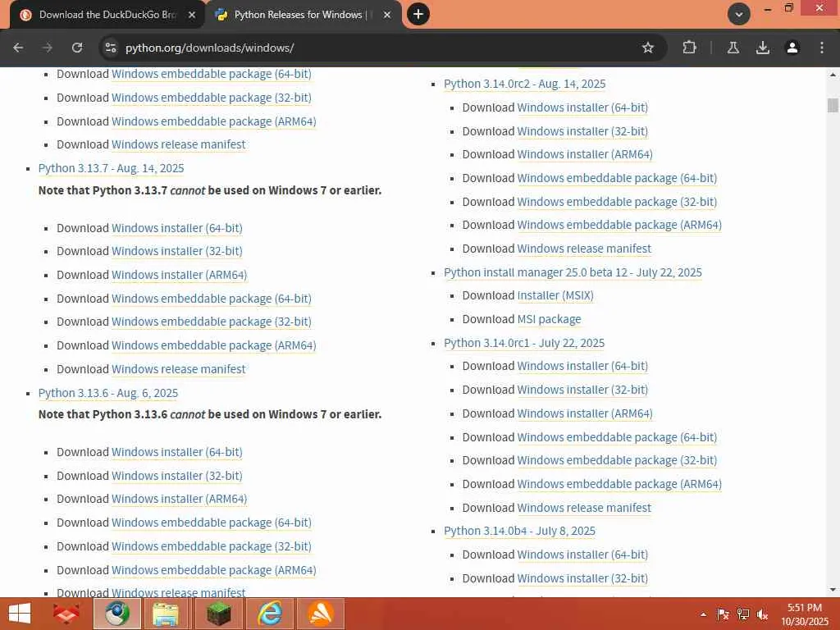The image size is (840, 630).
Task: Download Python 3.13.6 Windows installer (64-bit)
Action: (177, 452)
